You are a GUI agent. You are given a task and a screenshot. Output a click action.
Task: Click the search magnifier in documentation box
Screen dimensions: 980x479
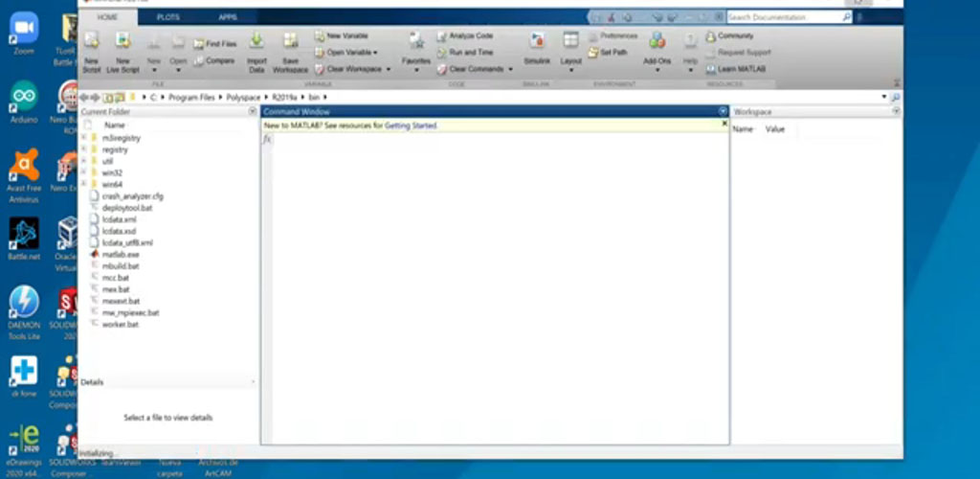point(846,17)
